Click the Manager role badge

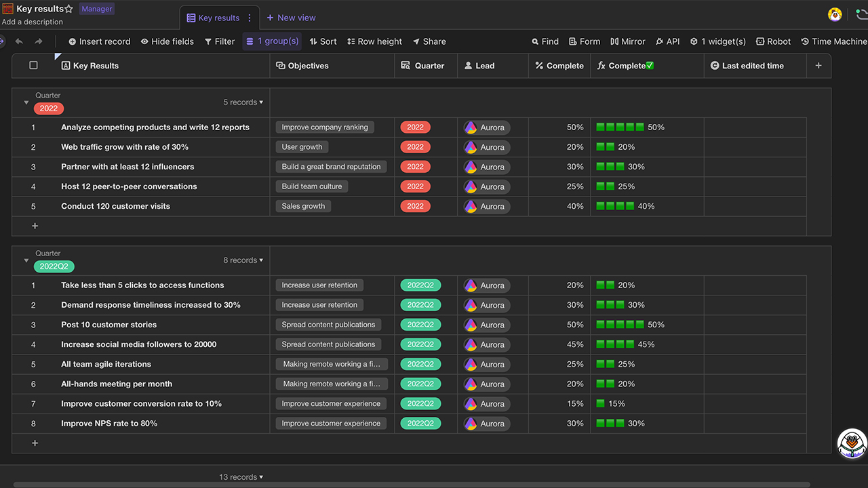(x=97, y=9)
